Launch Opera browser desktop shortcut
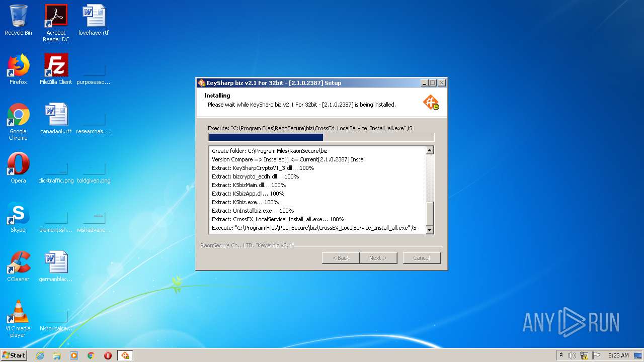Screen dimensions: 644x362 18,168
